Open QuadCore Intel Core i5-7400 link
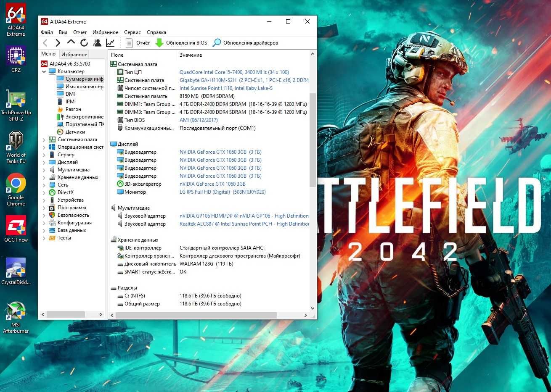551x392 pixels. click(234, 72)
